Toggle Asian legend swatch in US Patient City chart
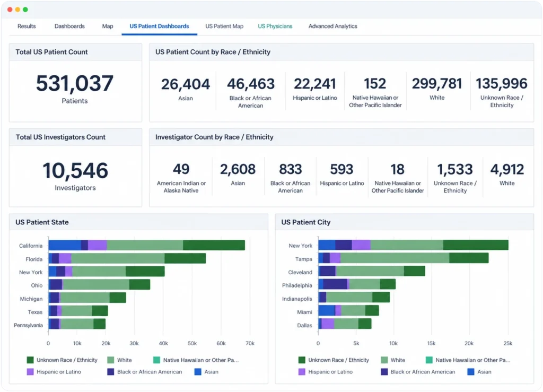The image size is (543, 392). click(x=471, y=372)
